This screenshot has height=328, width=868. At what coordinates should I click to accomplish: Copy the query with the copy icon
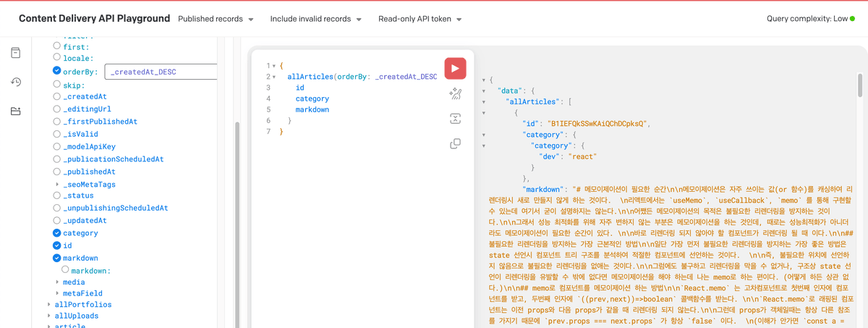coord(455,143)
